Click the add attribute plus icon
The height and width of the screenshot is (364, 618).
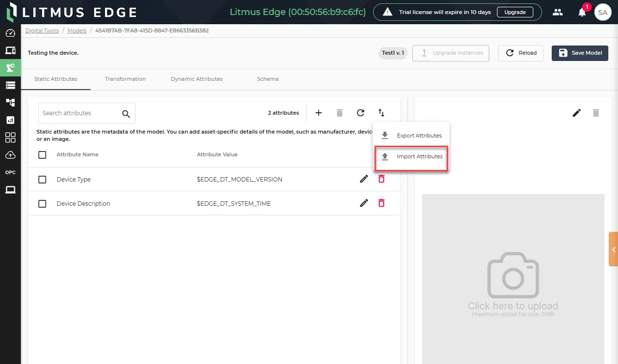318,113
